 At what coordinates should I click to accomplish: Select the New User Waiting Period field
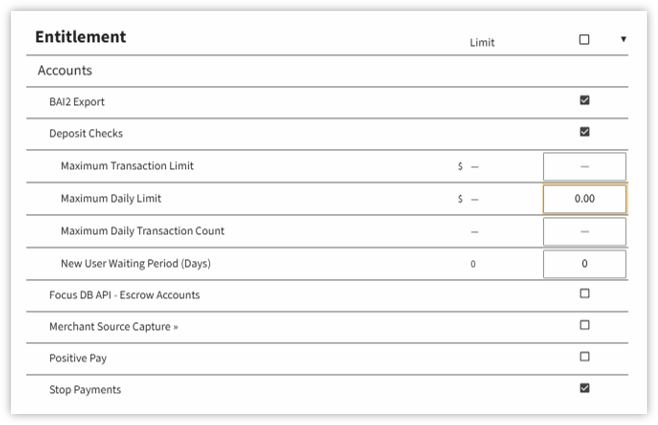click(584, 264)
